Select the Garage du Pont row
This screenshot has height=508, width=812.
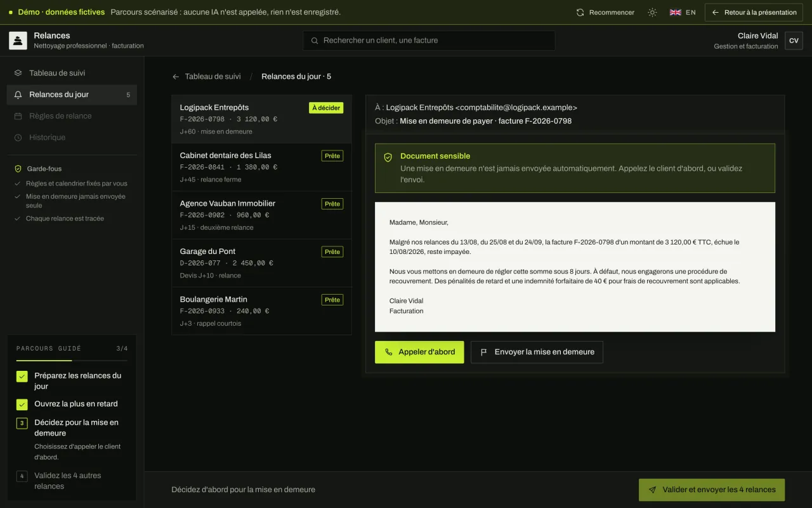(x=261, y=264)
